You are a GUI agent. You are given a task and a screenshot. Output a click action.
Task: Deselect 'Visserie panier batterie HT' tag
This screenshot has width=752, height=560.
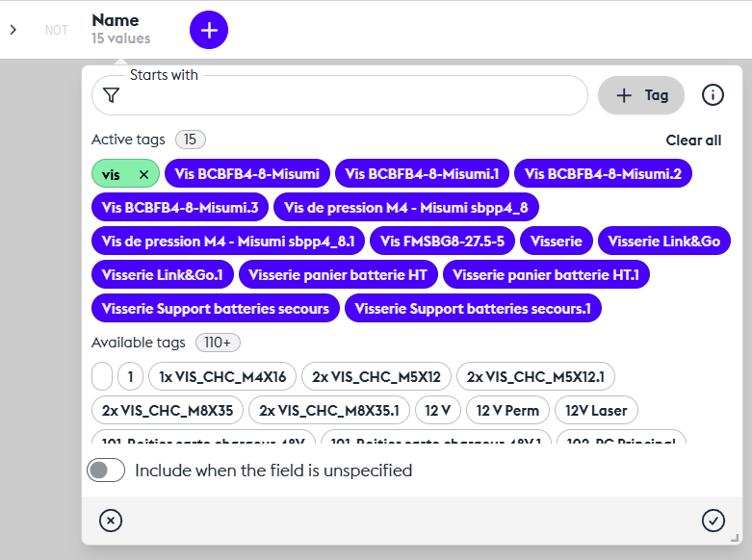337,275
